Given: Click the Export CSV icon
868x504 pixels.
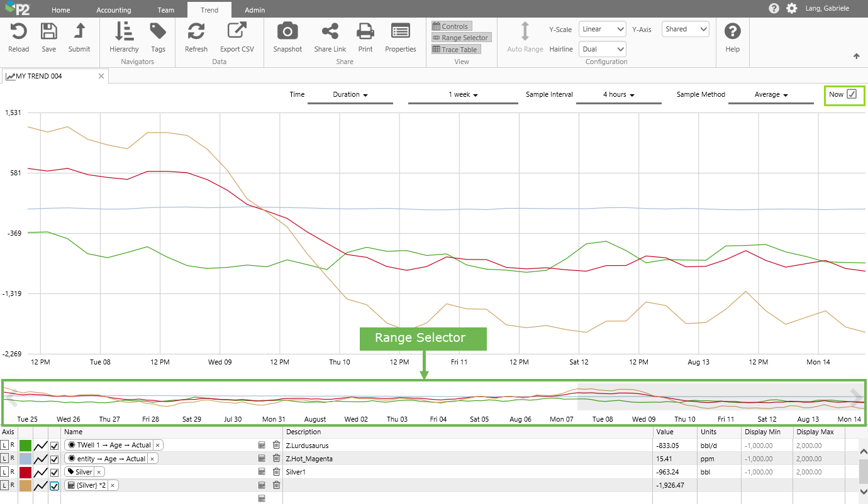Looking at the screenshot, I should (x=236, y=31).
